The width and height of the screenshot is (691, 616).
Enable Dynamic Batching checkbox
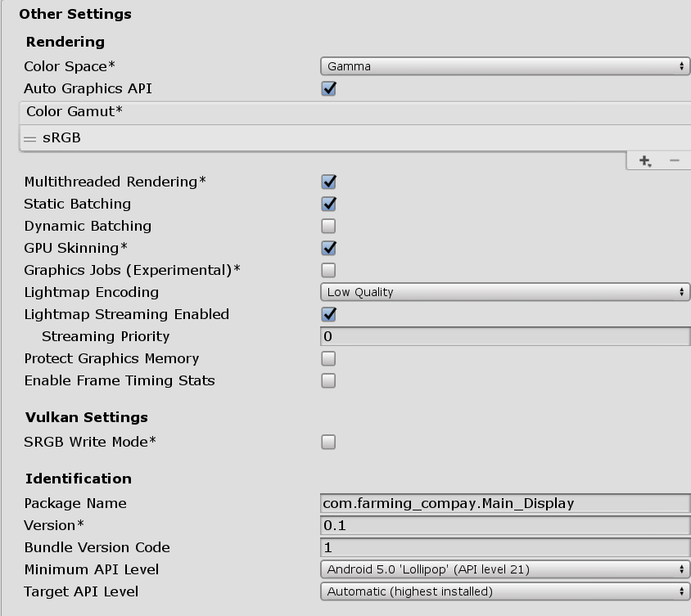coord(328,226)
